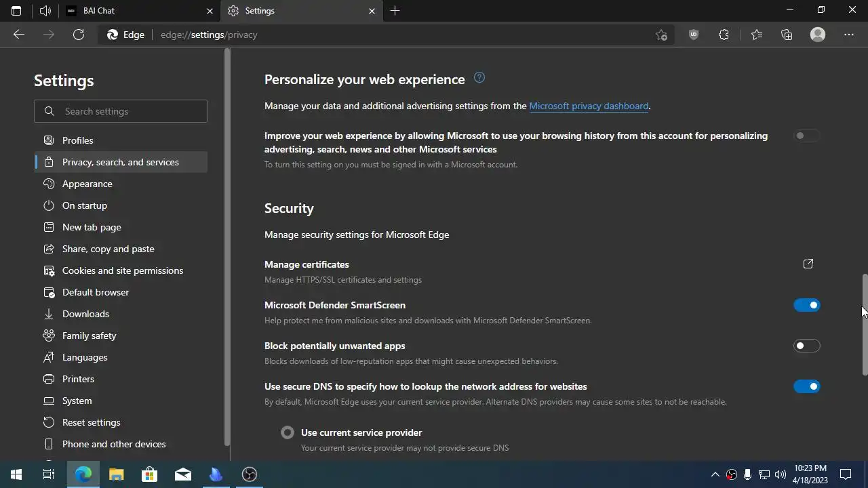Open Settings and more ellipsis menu

click(849, 35)
